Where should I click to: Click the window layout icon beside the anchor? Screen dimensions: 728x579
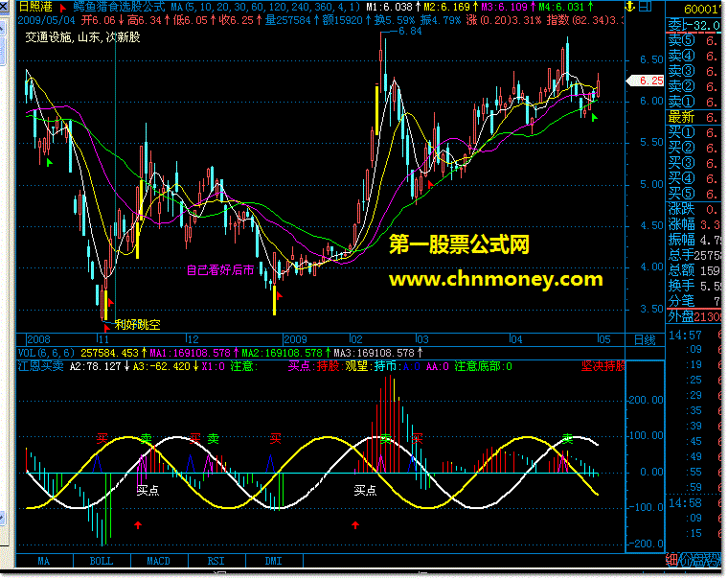[646, 7]
